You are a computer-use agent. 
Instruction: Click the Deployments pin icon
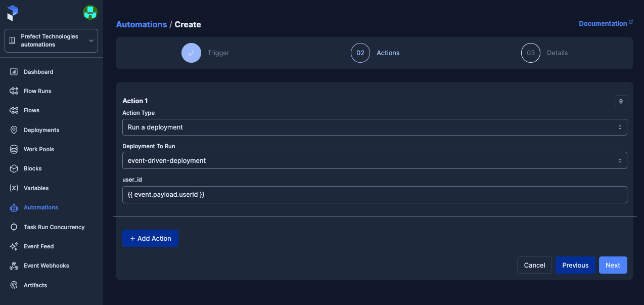14,130
